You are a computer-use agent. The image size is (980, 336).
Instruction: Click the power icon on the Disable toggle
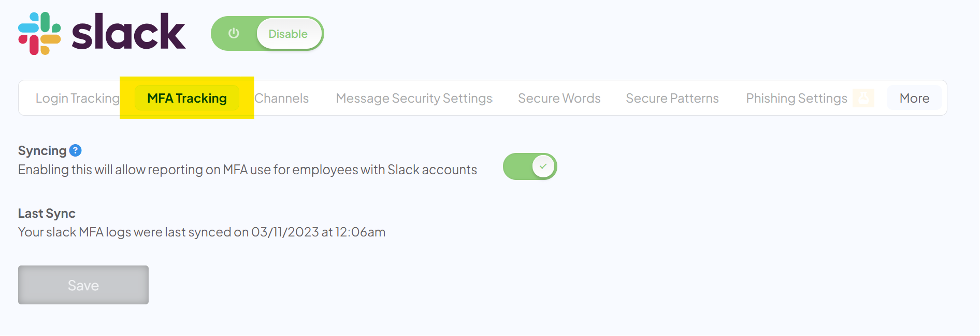[233, 33]
